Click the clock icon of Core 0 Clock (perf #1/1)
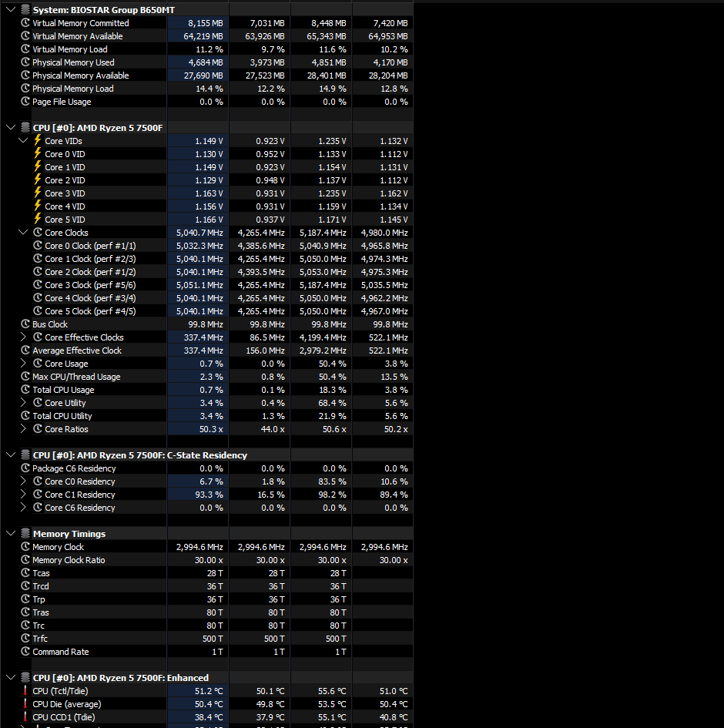 [x=38, y=245]
